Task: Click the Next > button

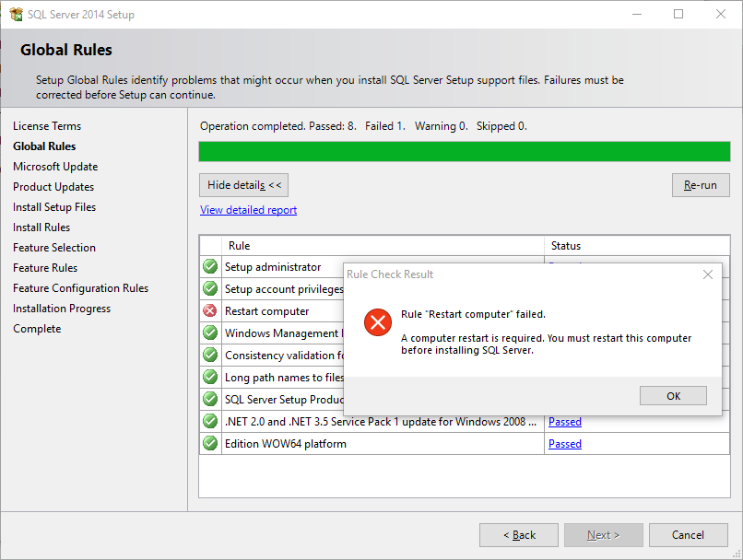Action: (603, 535)
